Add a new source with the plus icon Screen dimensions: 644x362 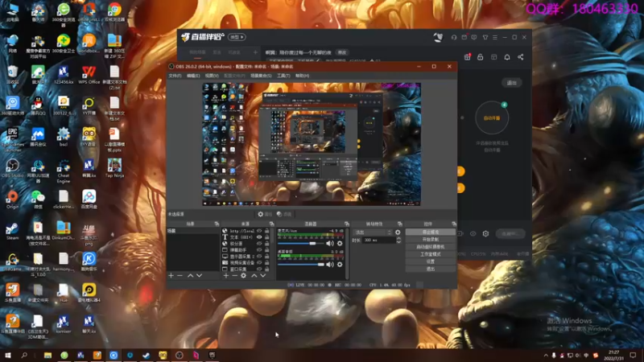click(x=226, y=275)
